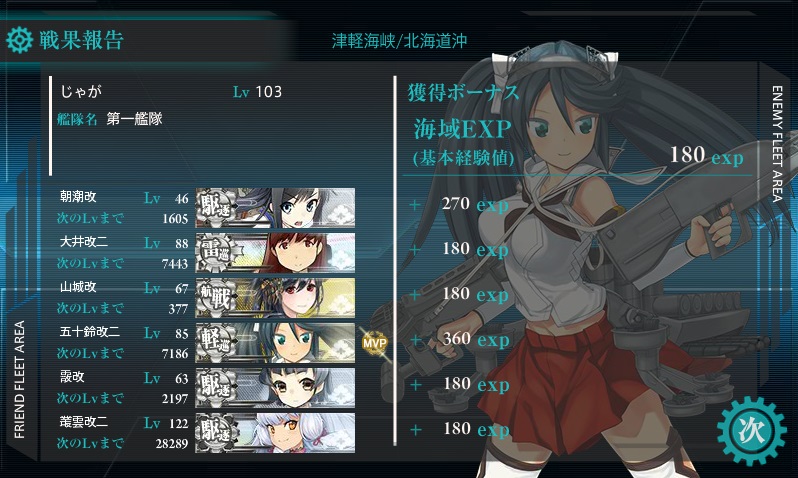
Task: Click 山城改 portrait banner
Action: pos(275,297)
